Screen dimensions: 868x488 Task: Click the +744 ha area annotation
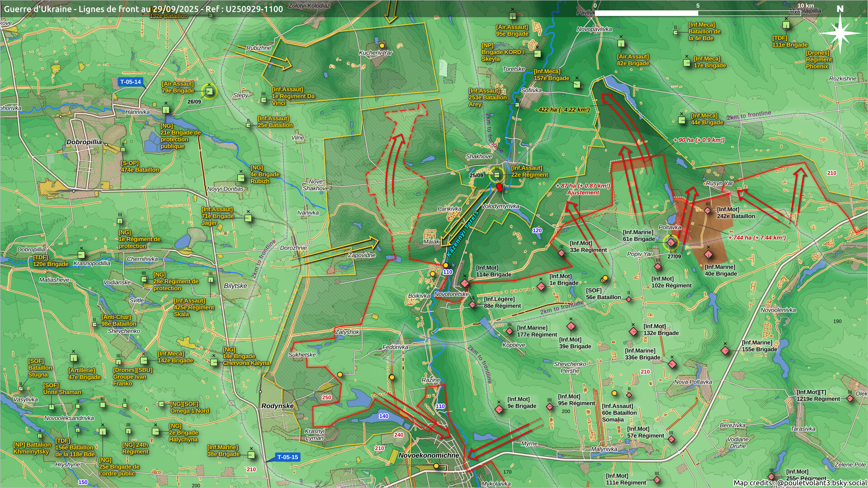click(757, 238)
